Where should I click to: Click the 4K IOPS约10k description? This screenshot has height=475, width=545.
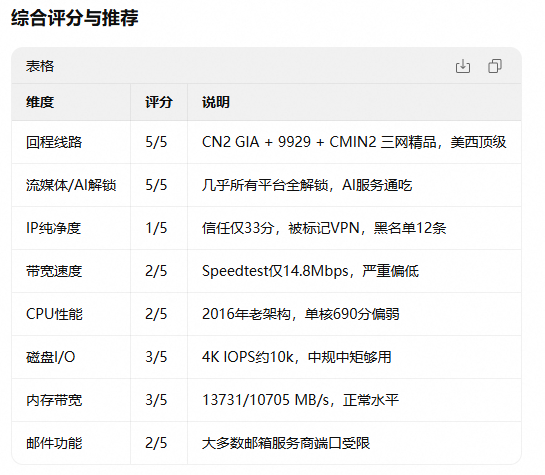click(297, 357)
